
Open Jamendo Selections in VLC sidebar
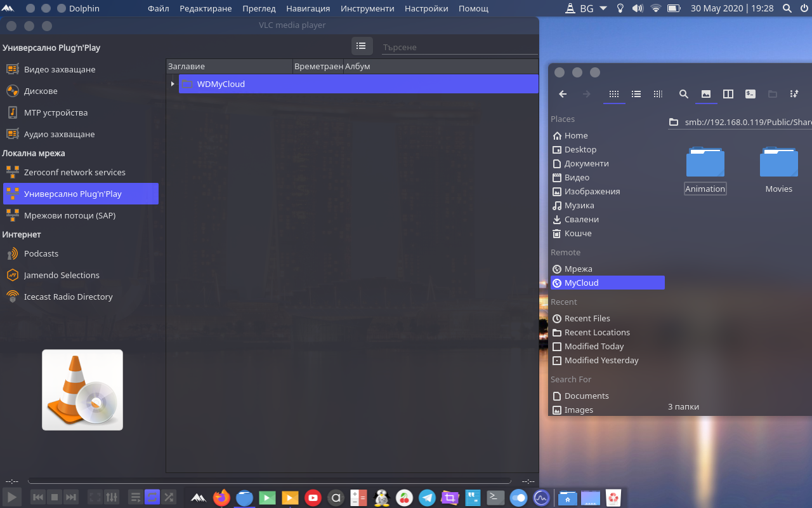[81, 275]
